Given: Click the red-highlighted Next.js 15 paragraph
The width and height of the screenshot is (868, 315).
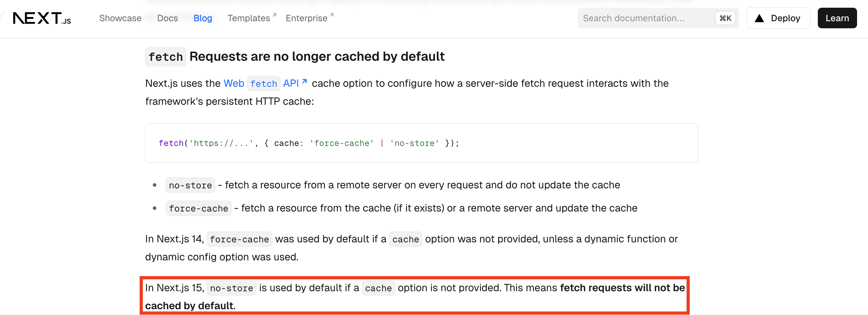Looking at the screenshot, I should 414,296.
